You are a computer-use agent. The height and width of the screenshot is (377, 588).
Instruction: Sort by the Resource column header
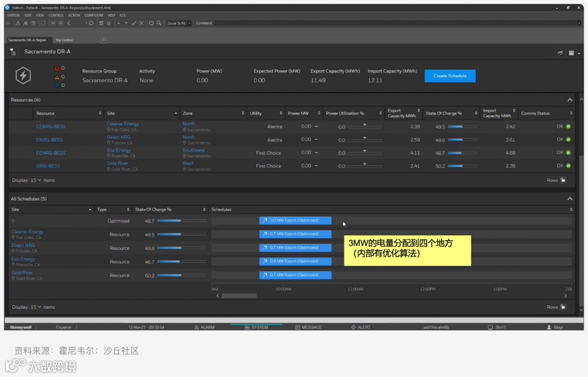point(68,113)
